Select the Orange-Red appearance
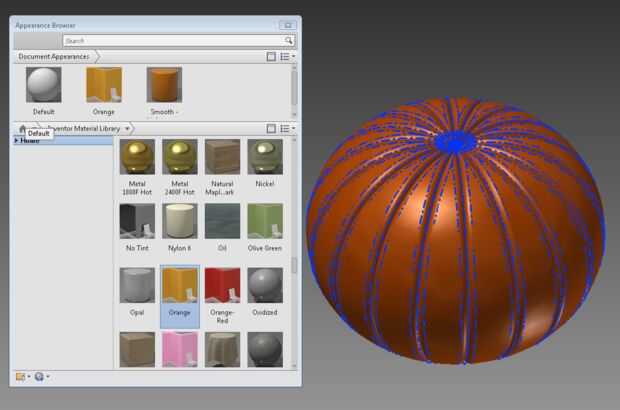The height and width of the screenshot is (410, 620). [x=222, y=285]
